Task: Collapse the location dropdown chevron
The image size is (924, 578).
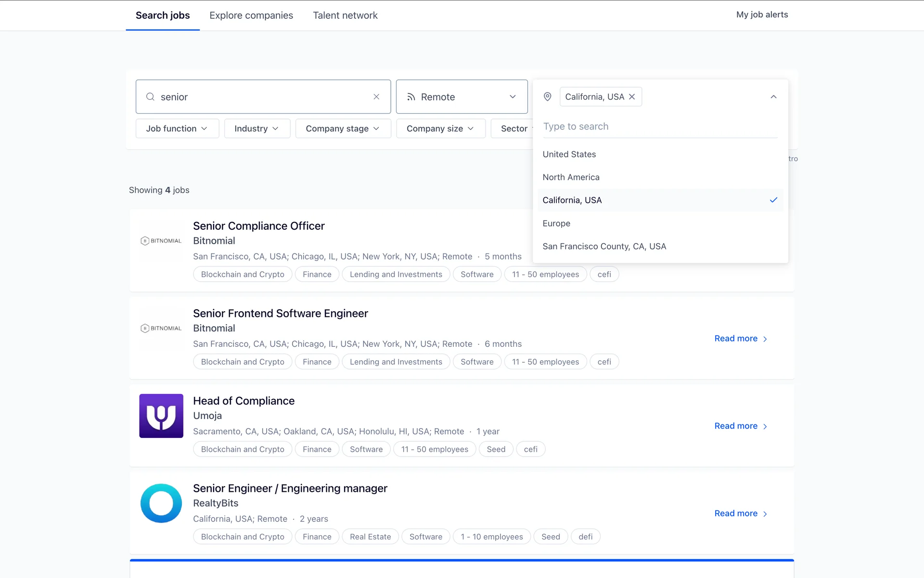Action: click(773, 97)
